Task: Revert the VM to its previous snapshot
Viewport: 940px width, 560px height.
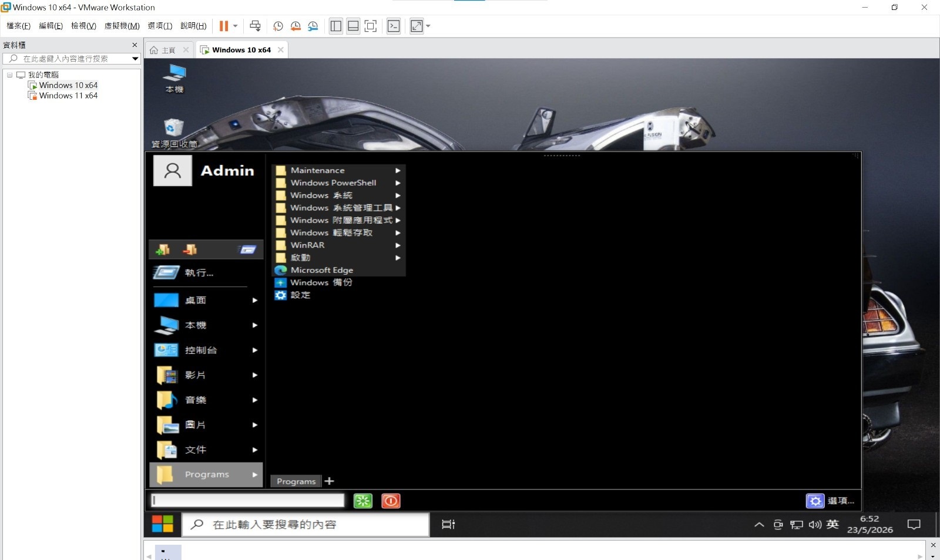Action: (x=296, y=26)
